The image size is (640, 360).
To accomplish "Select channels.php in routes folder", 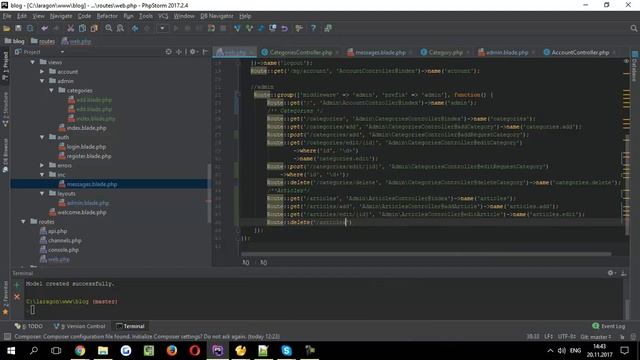I will coord(64,240).
